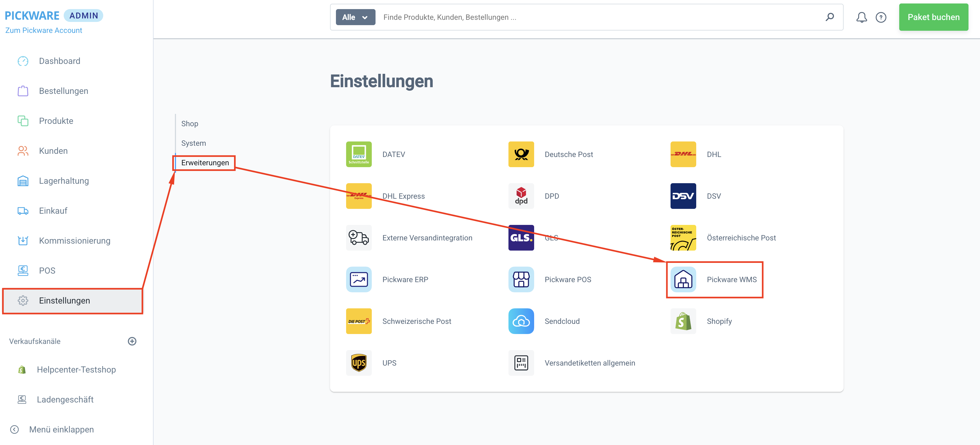The image size is (980, 445).
Task: Open the UPS extension icon
Action: point(358,363)
